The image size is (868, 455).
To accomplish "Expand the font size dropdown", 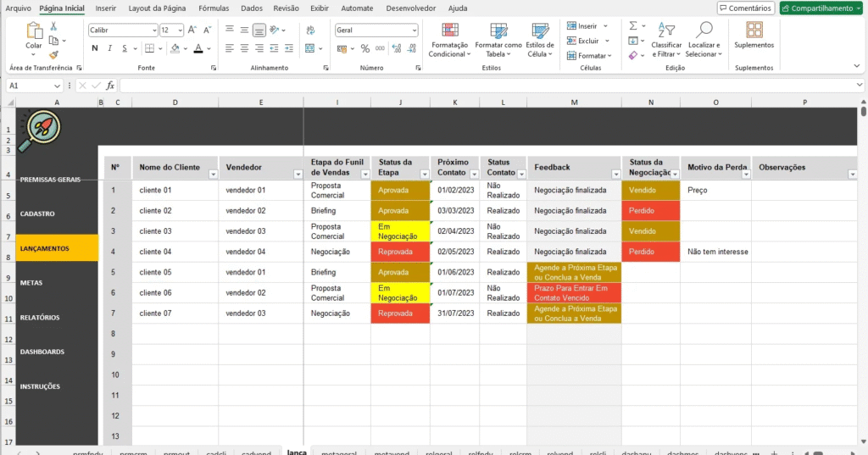I will tap(180, 30).
